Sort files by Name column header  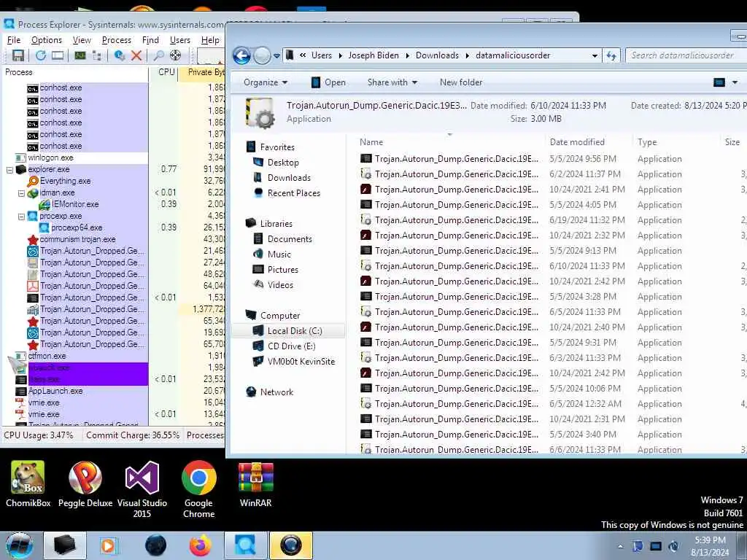[371, 142]
